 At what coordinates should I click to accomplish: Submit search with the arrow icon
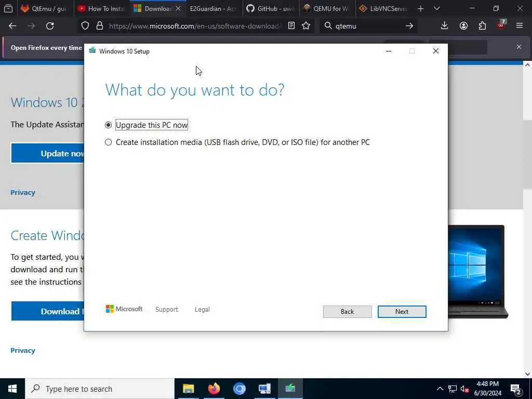(409, 26)
